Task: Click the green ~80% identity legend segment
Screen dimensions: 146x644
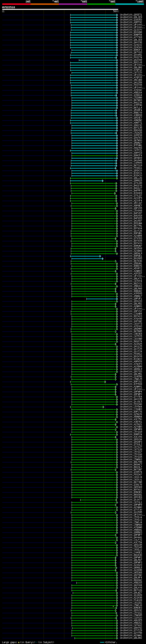Action: click(x=101, y=4)
